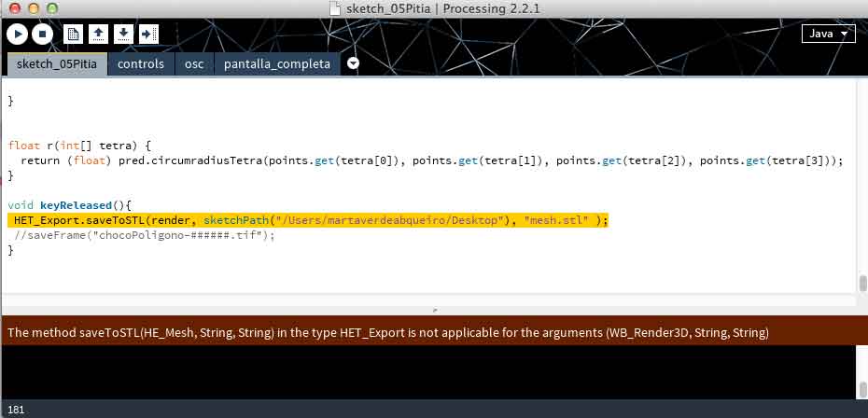Close the Processing window with red button

click(15, 8)
